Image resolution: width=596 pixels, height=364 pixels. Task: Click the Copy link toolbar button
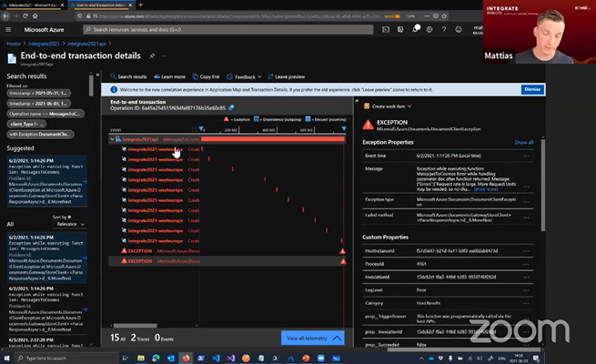pyautogui.click(x=207, y=76)
